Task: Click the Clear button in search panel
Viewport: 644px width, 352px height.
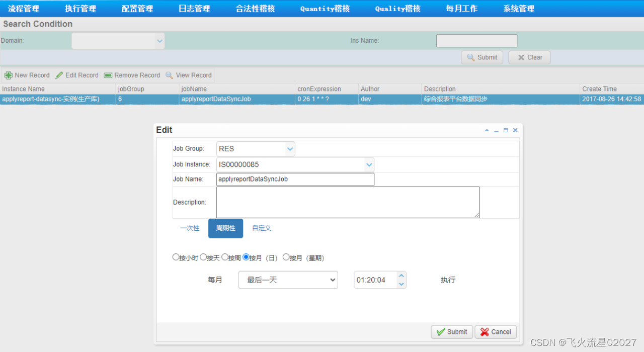Action: click(529, 57)
